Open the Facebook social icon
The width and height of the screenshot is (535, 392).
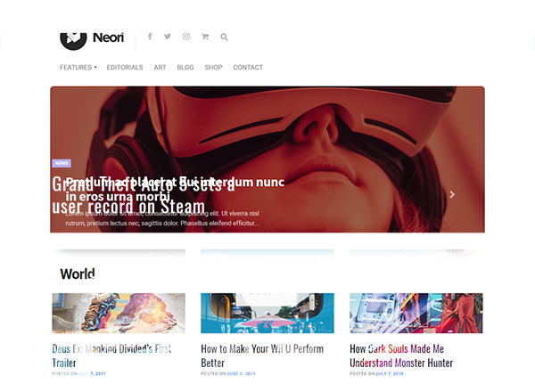point(150,37)
